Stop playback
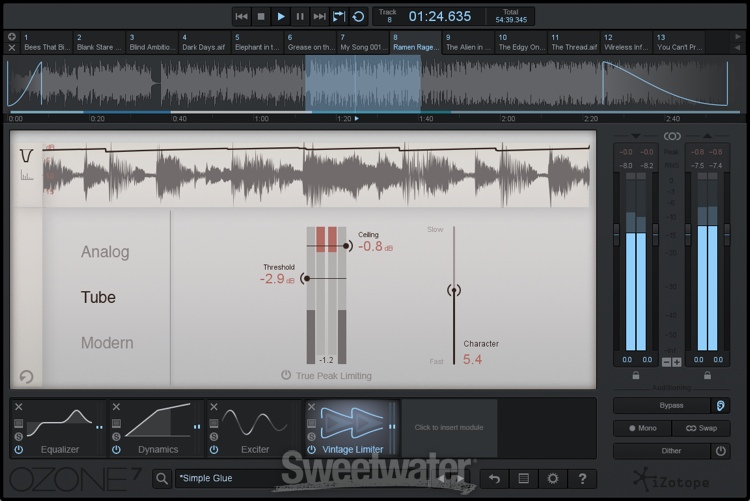This screenshot has width=750, height=501. click(261, 17)
